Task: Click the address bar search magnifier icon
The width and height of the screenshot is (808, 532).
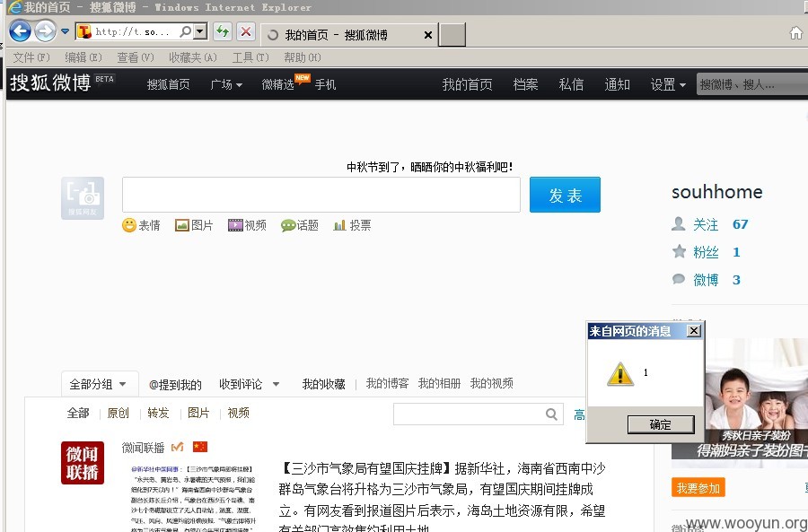Action: (185, 32)
